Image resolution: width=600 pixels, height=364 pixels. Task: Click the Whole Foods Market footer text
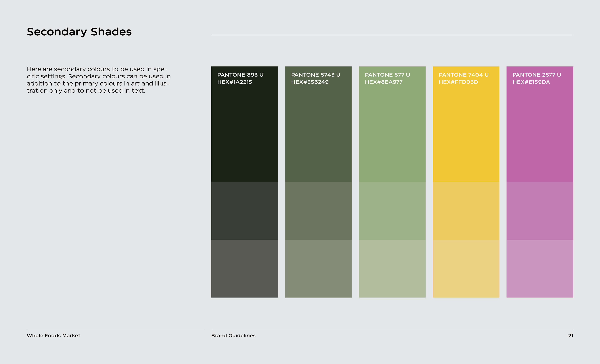point(54,336)
